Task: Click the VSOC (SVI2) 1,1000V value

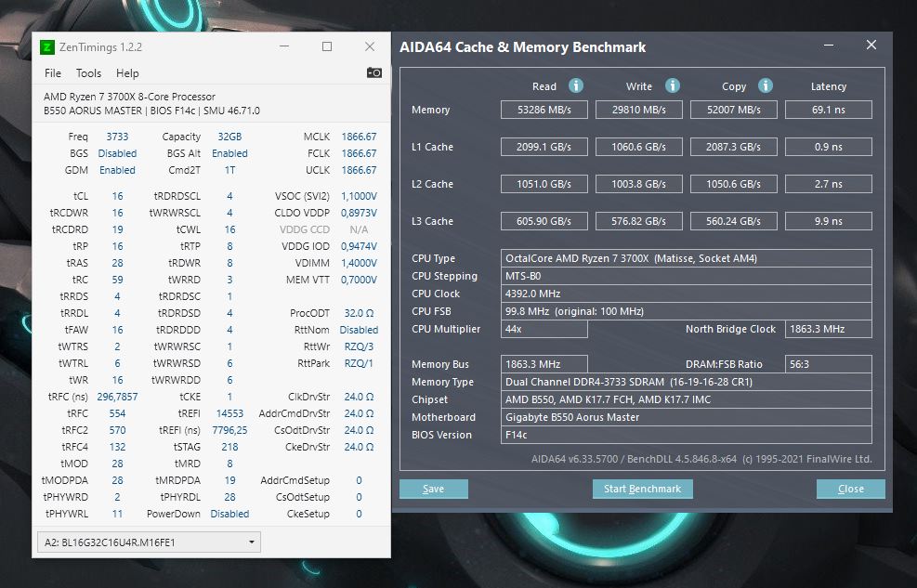Action: pyautogui.click(x=359, y=196)
